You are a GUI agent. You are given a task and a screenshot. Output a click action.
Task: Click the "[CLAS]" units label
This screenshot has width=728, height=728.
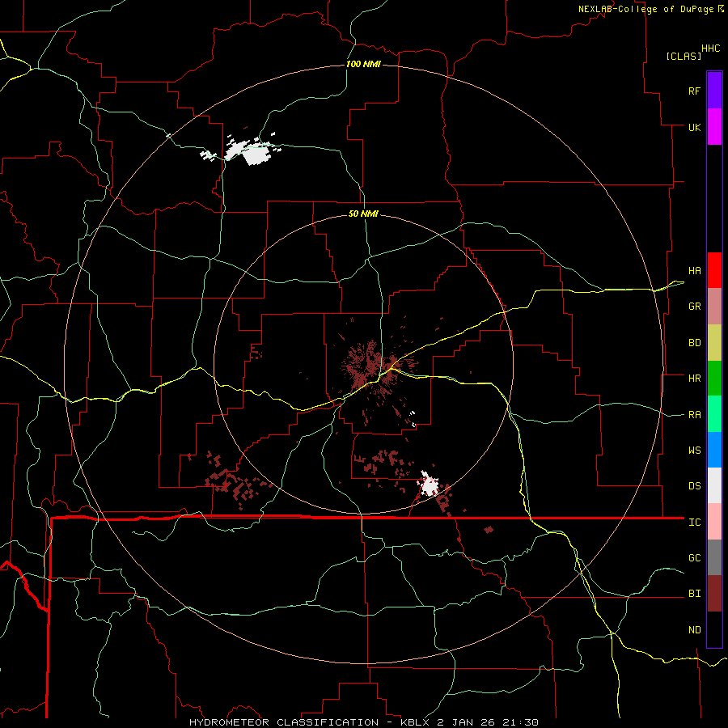(684, 56)
